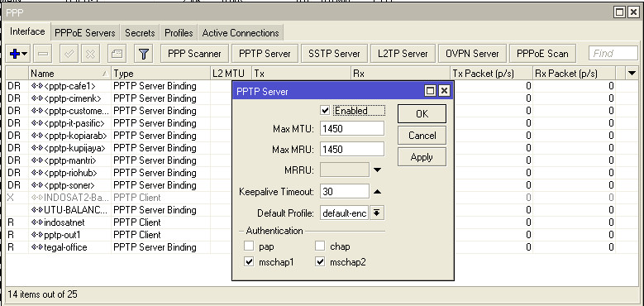644x306 pixels.
Task: Open the PPTP Server toolbar button
Action: tap(265, 54)
